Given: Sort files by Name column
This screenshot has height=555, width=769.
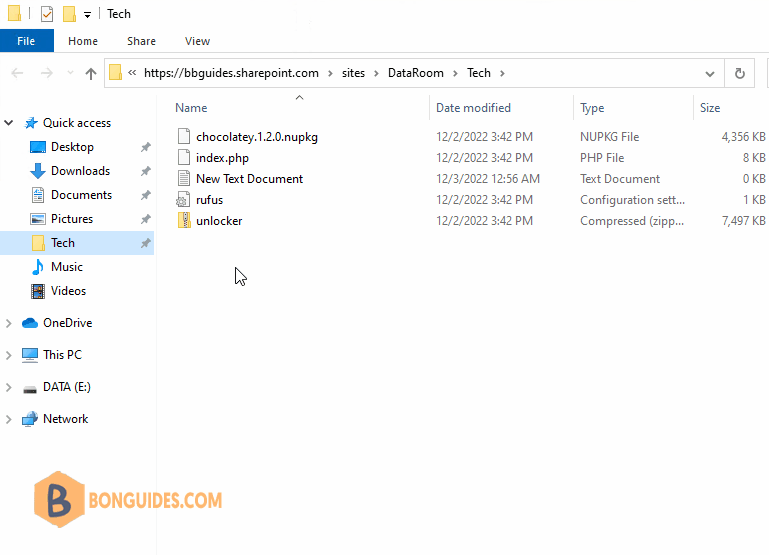Looking at the screenshot, I should [x=191, y=108].
